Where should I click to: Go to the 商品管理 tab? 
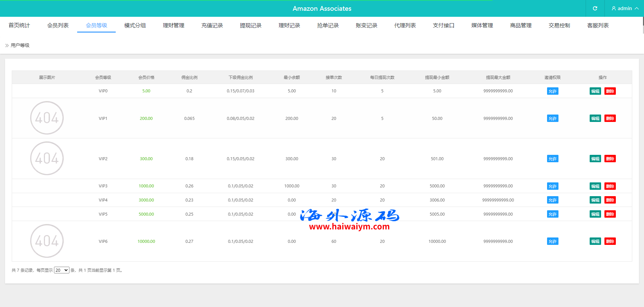coord(521,26)
